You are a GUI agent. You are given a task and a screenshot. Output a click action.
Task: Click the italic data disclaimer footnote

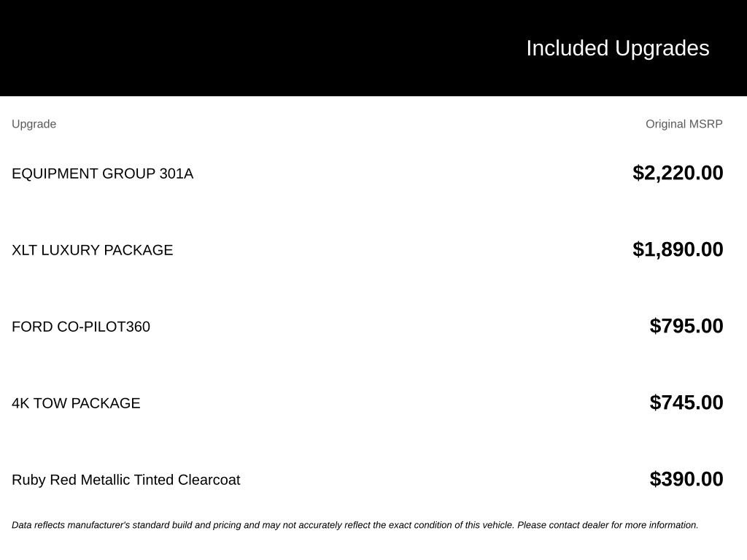point(355,525)
